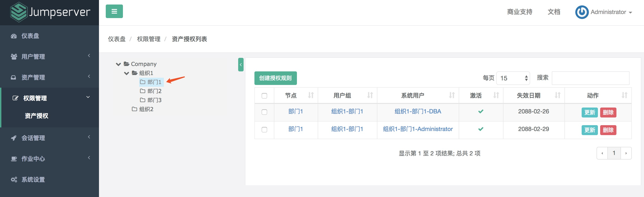The image size is (644, 197).
Task: Go to the previous page arrow
Action: [x=602, y=153]
